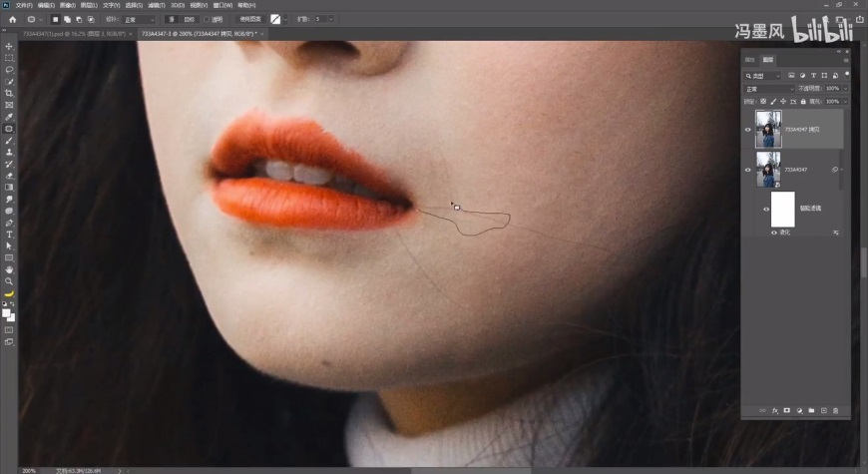Select the Rectangle shape tool

(9, 257)
